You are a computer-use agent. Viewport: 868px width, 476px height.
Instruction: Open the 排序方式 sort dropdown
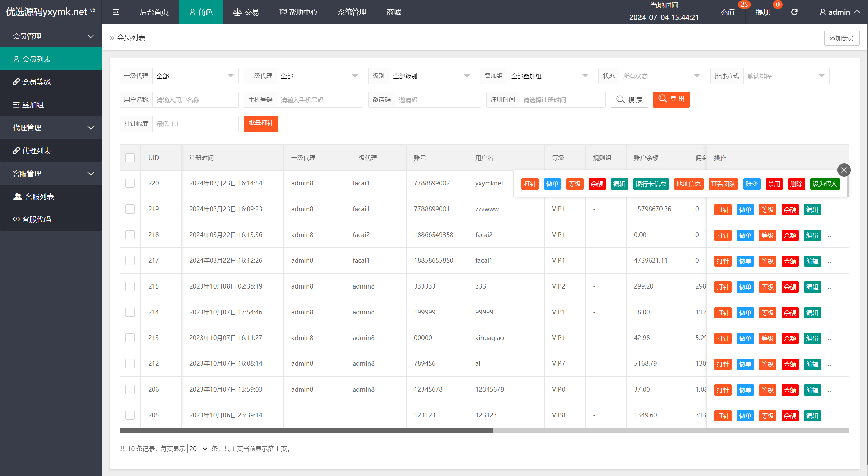pyautogui.click(x=786, y=76)
